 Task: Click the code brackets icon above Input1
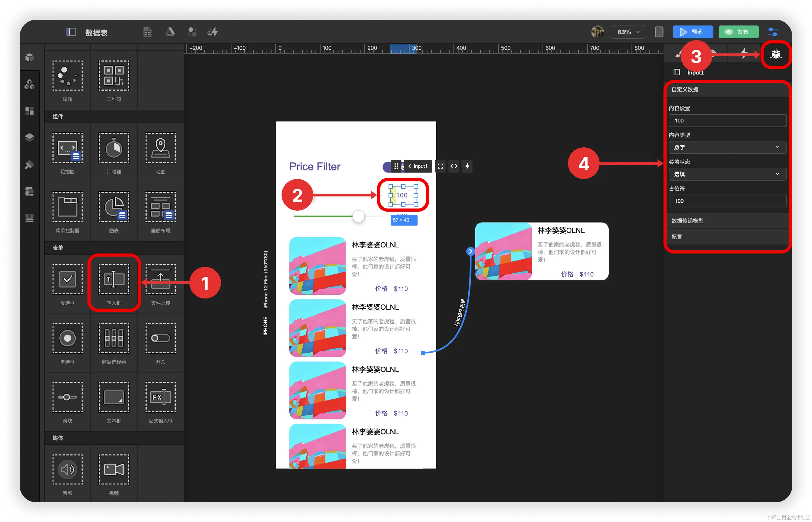(x=454, y=166)
